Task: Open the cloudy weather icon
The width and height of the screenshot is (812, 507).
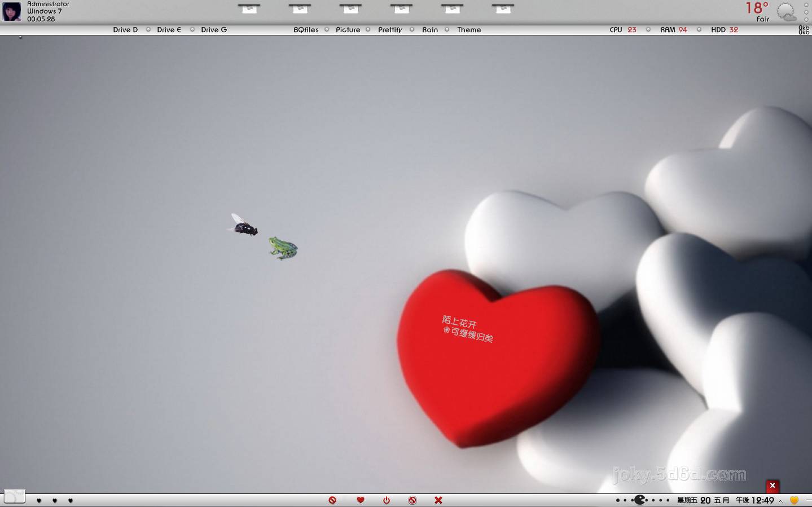Action: point(786,12)
